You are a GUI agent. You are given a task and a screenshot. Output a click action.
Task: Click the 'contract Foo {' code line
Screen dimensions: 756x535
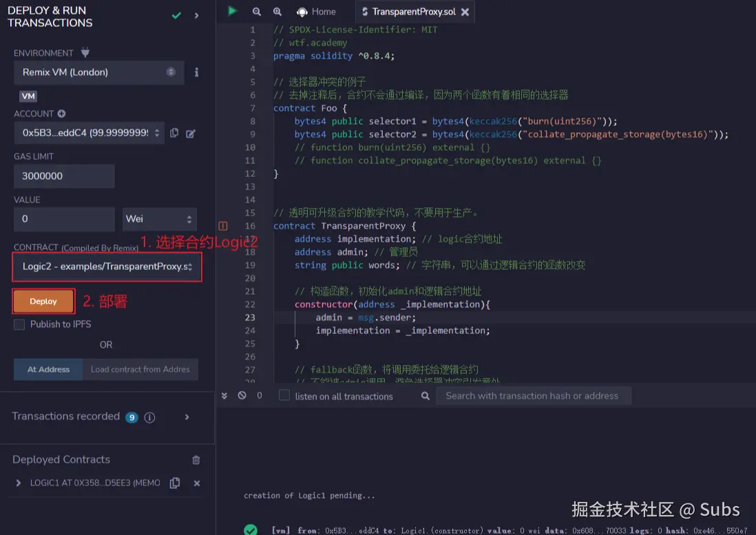pos(310,108)
